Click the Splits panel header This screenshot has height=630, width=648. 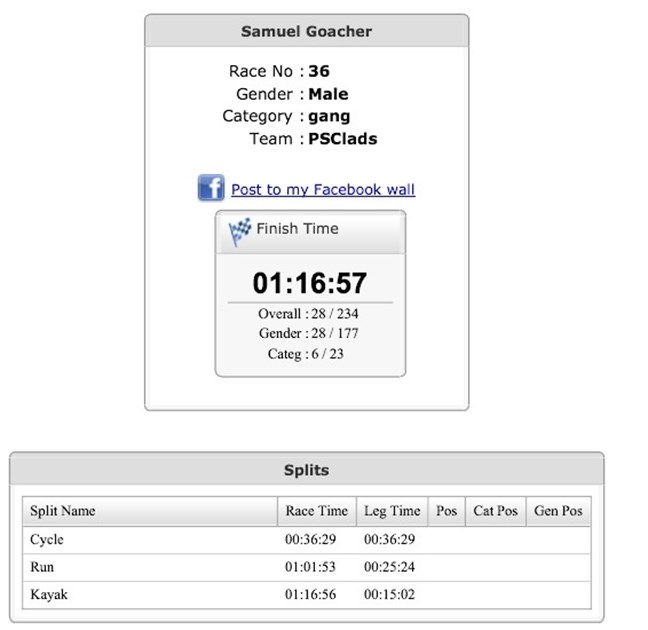click(x=306, y=469)
